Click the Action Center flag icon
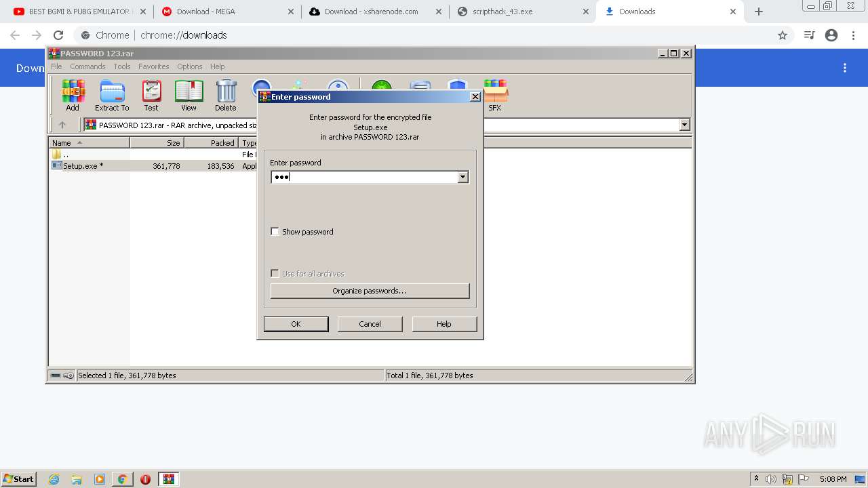Viewport: 868px width, 488px height. tap(804, 479)
